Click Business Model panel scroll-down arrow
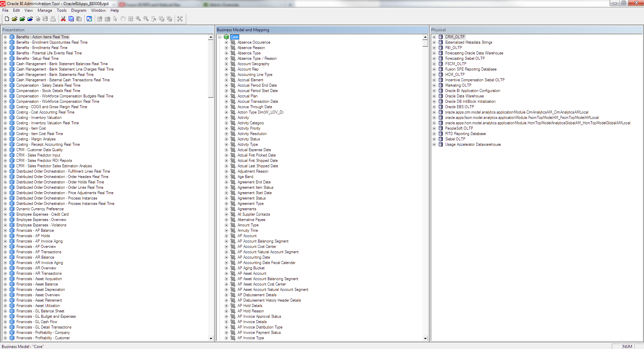 pyautogui.click(x=425, y=338)
